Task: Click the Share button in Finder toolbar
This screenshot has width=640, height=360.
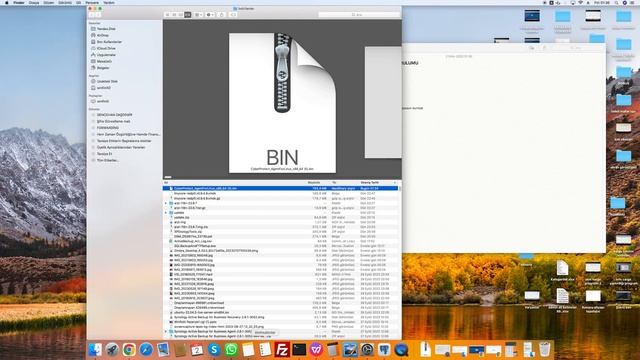Action: (222, 15)
